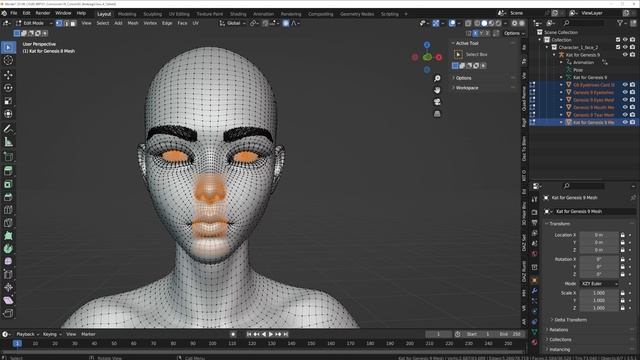Select the Edge Slide tool
Screen dimensions: 640x360
coord(8,274)
